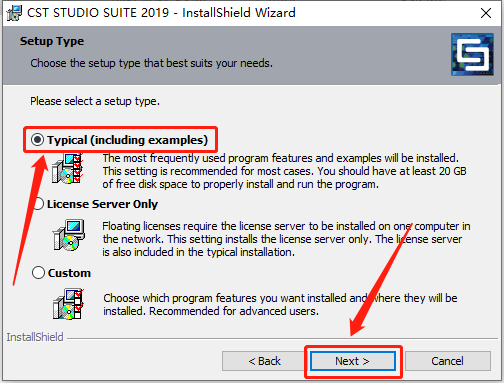Click the installer icon in title bar

(x=14, y=13)
